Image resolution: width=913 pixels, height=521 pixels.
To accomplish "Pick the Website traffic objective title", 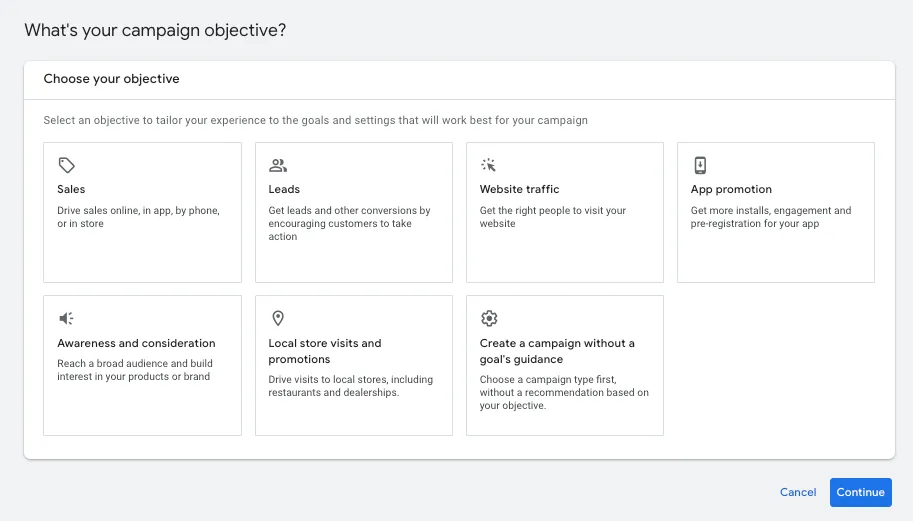I will 519,189.
